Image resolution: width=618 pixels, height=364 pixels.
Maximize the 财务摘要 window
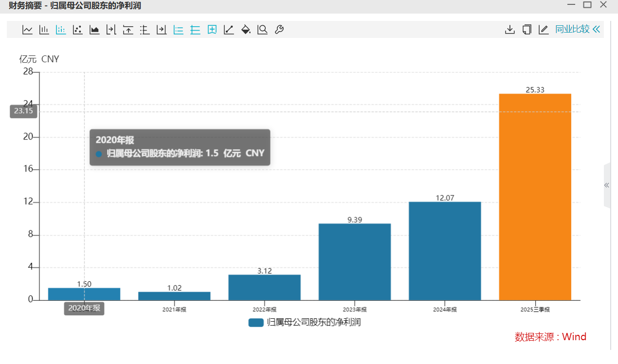(587, 5)
